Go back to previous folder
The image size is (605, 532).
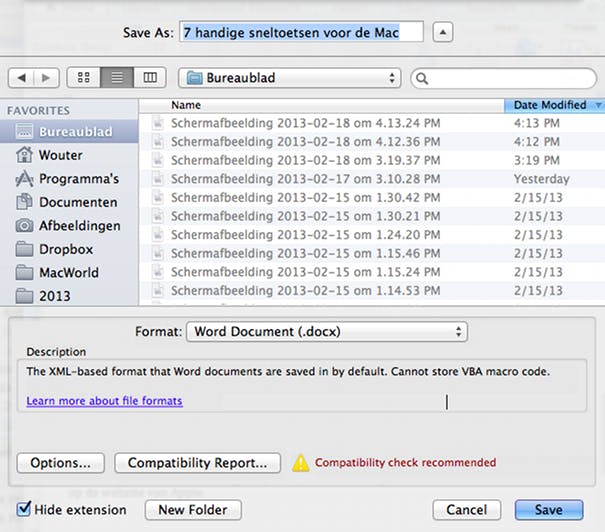coord(24,77)
